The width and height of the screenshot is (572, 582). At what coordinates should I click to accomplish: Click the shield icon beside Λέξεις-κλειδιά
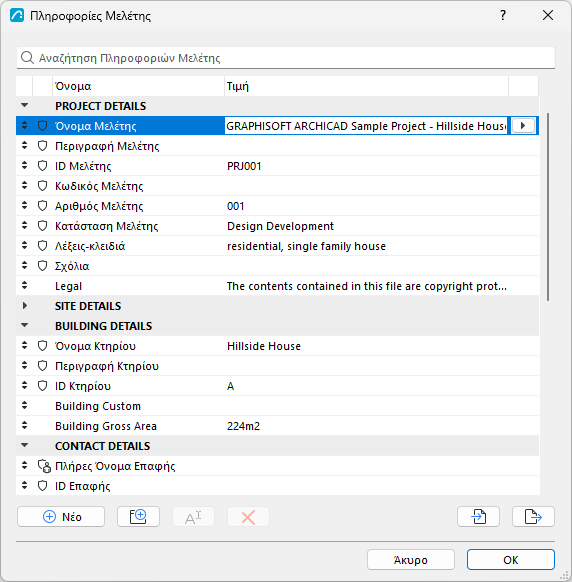(42, 246)
